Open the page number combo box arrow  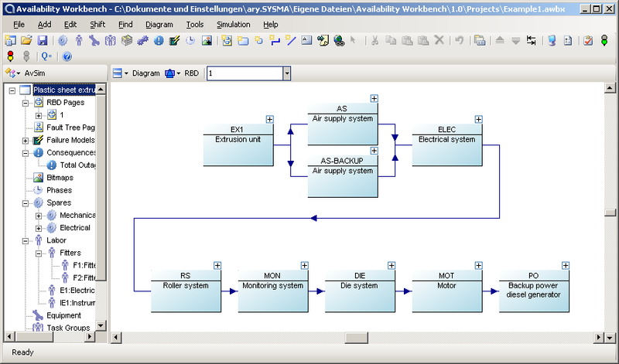287,73
